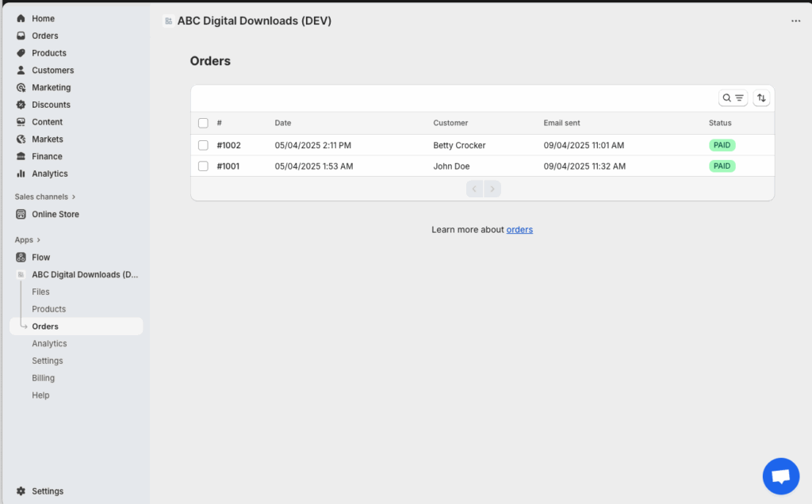Select all orders with header checkbox
The height and width of the screenshot is (504, 812).
click(x=203, y=123)
